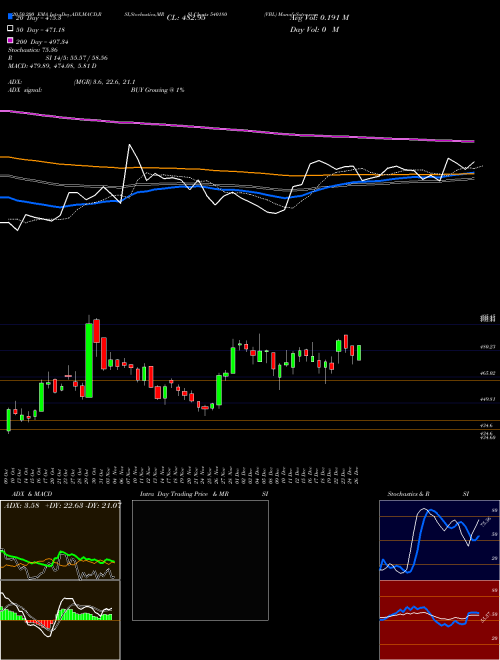
Task: Click the 'Avg Vol: 0.191 M' label
Action: [x=319, y=18]
